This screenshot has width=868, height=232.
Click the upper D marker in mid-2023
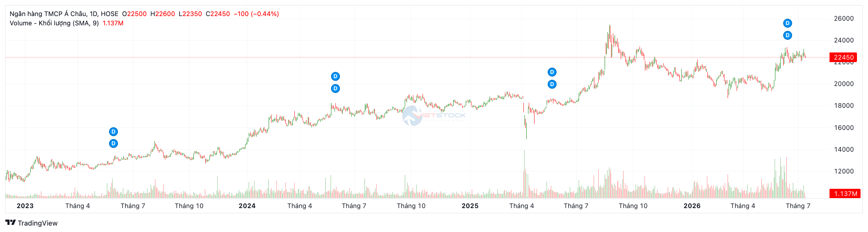pyautogui.click(x=113, y=132)
